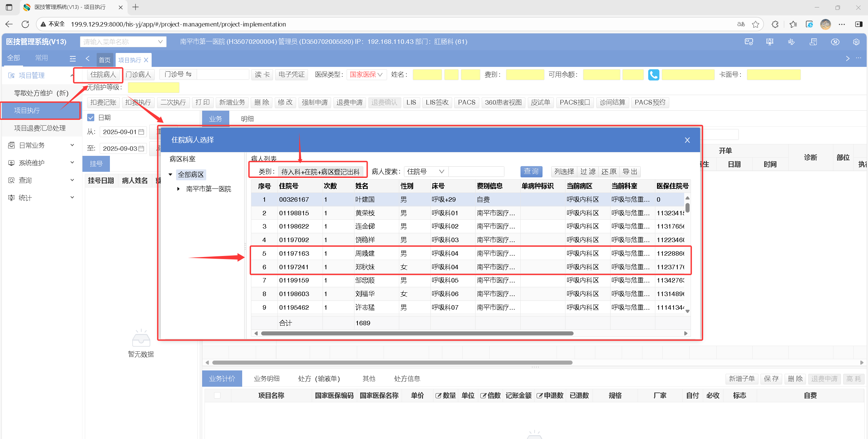Expand the 南平市第一医院 tree node
This screenshot has height=439, width=868.
[178, 189]
